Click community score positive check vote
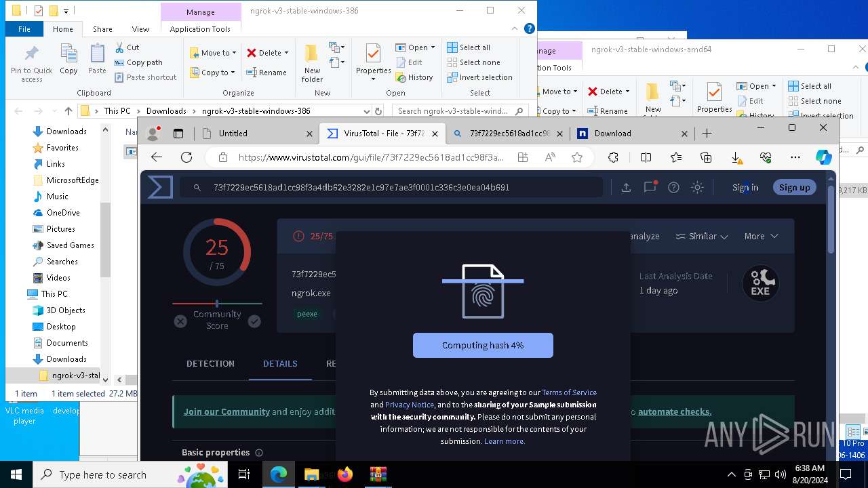The image size is (868, 488). (x=254, y=321)
